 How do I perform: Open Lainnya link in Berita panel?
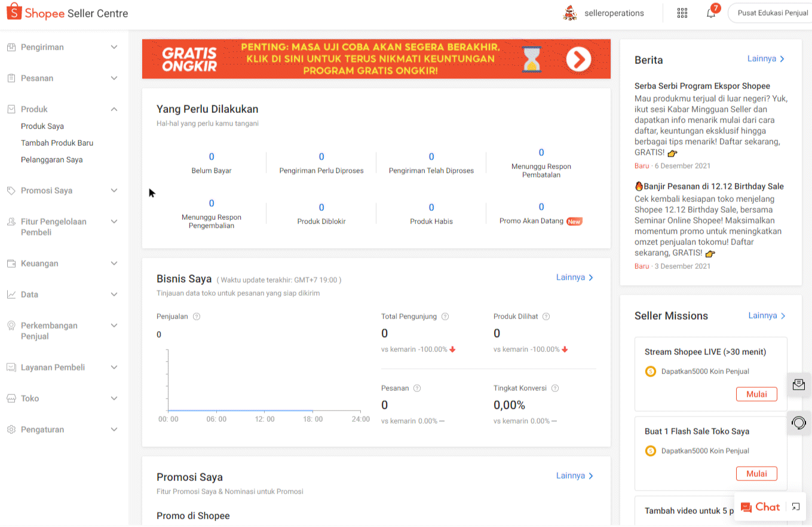pyautogui.click(x=765, y=59)
